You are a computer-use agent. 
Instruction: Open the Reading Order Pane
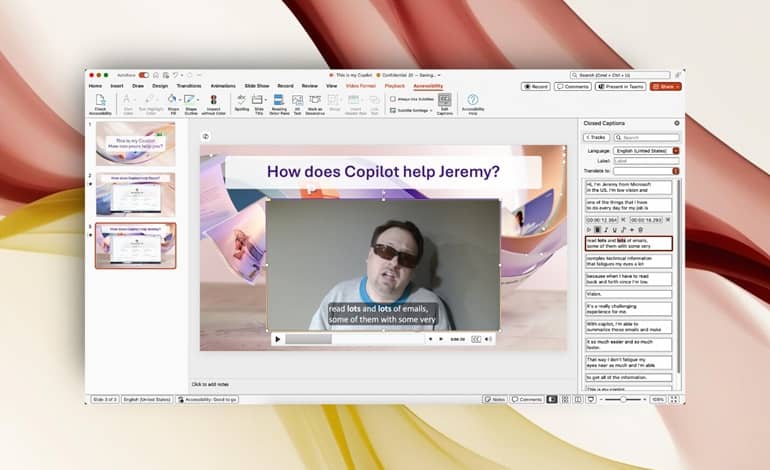point(279,101)
